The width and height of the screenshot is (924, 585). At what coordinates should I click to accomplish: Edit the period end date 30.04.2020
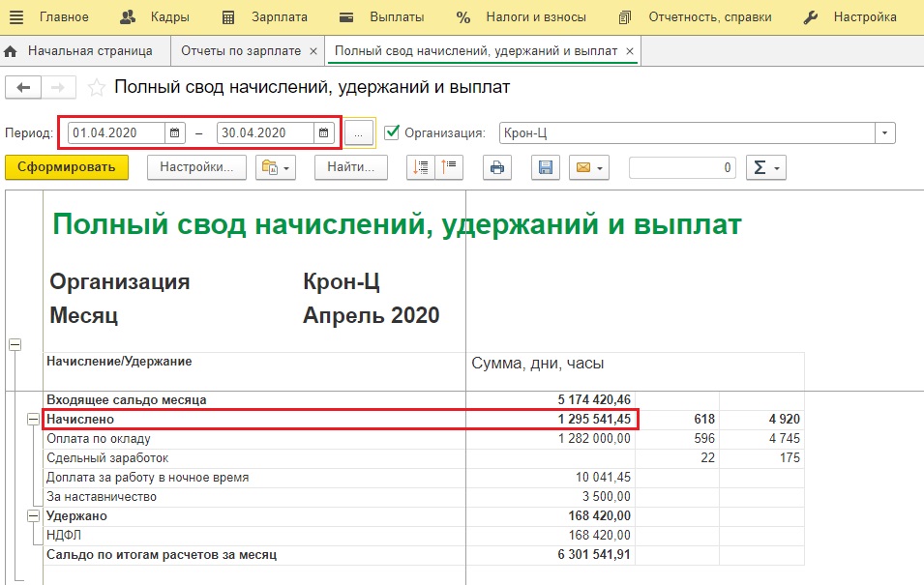coord(265,133)
